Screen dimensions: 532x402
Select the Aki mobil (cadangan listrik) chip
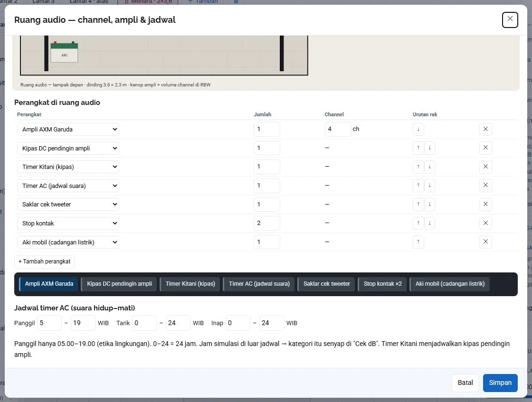(x=449, y=284)
